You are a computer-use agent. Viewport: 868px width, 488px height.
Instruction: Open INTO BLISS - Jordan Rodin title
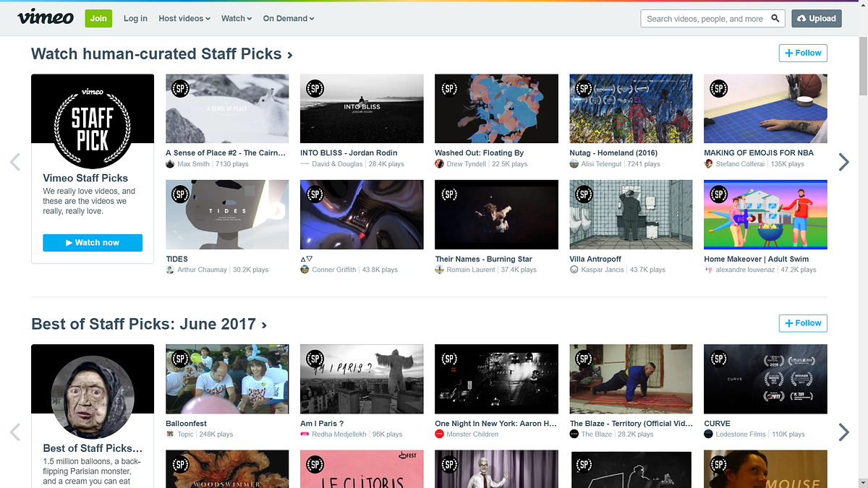tap(349, 153)
